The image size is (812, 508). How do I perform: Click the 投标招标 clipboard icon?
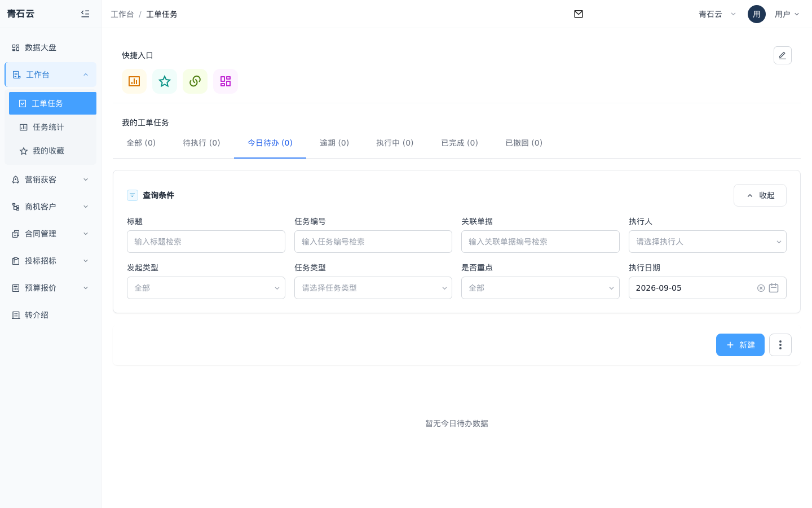[16, 261]
